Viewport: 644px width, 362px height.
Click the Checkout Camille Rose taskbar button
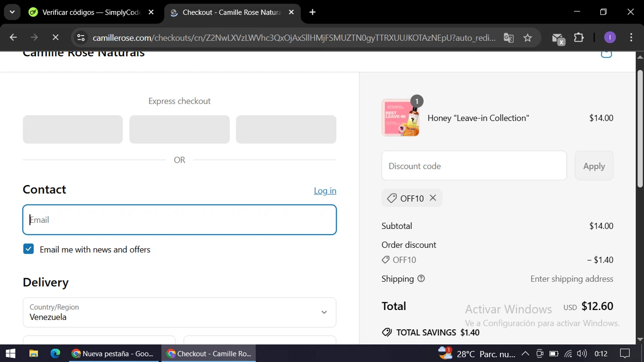209,353
